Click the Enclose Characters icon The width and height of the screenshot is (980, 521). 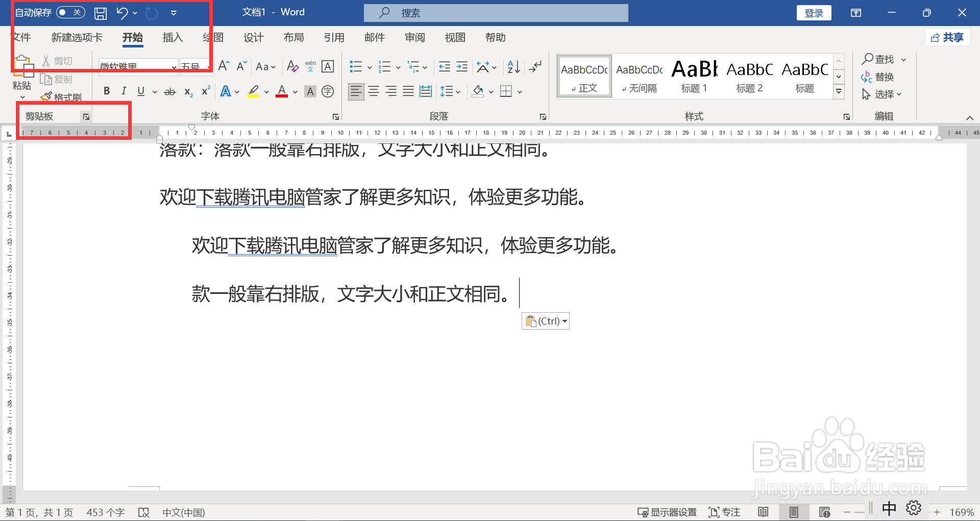point(328,91)
